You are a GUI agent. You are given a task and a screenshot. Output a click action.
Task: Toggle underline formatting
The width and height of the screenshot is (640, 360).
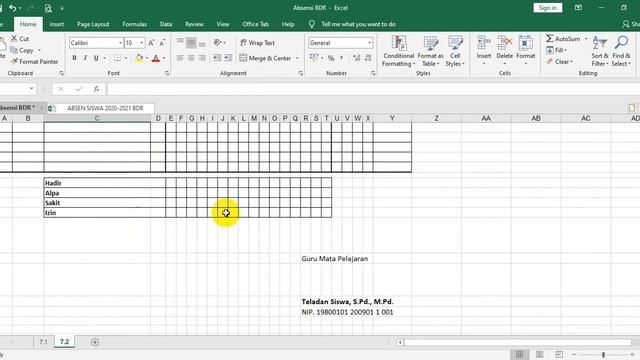pyautogui.click(x=96, y=58)
